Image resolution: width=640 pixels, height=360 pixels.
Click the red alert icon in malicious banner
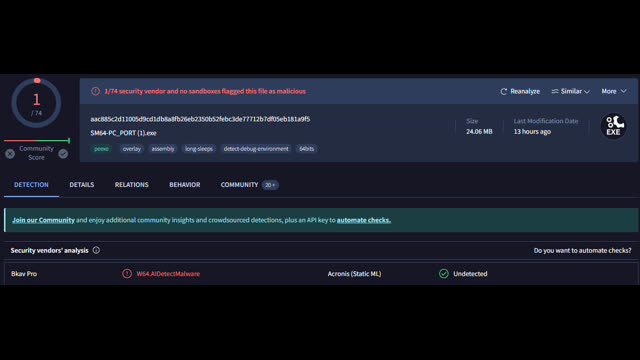95,91
